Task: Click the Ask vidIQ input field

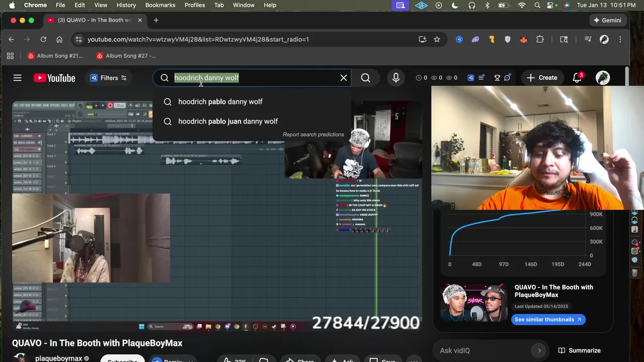Action: click(x=483, y=350)
